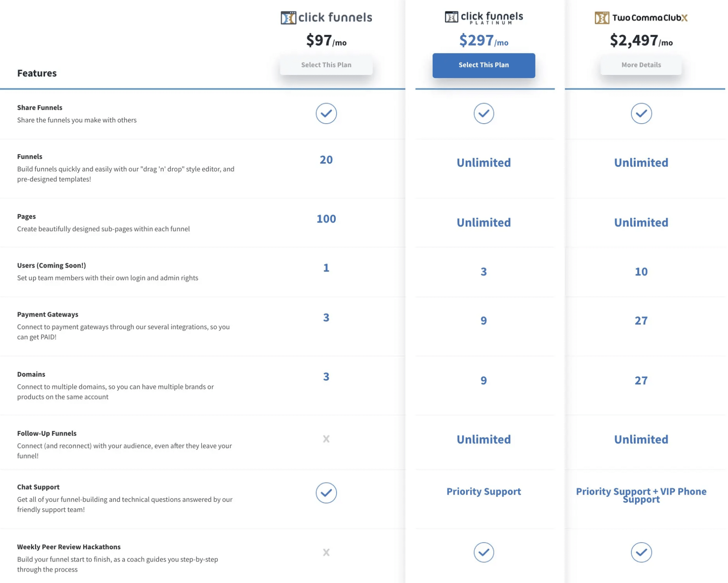This screenshot has width=728, height=583.
Task: Click Users value 1 in $97 column
Action: pos(326,268)
